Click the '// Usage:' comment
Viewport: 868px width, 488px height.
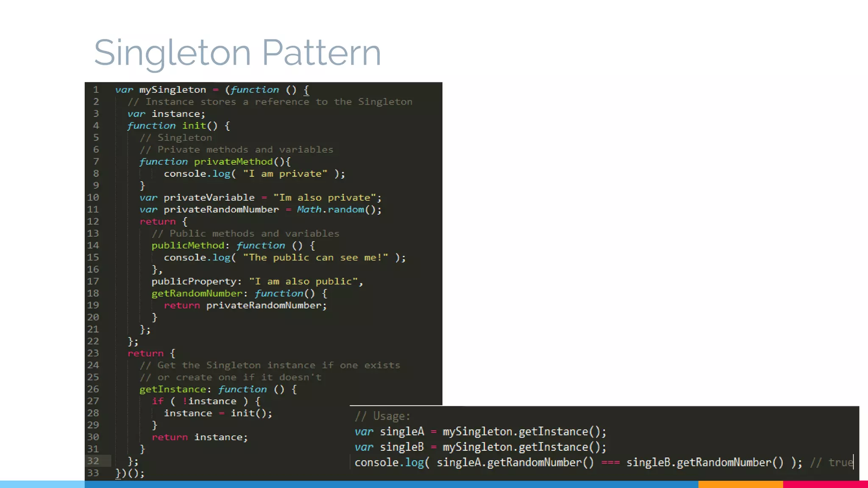pyautogui.click(x=383, y=416)
